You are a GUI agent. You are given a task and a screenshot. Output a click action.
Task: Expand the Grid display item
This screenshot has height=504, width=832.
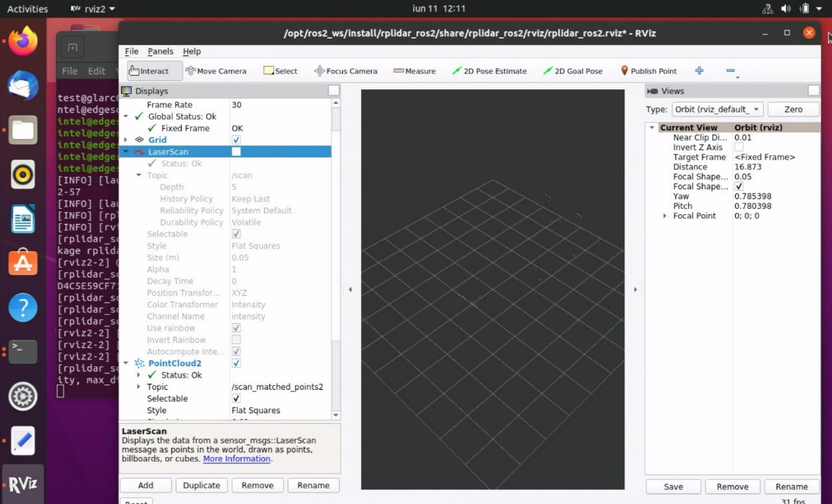[x=126, y=140]
